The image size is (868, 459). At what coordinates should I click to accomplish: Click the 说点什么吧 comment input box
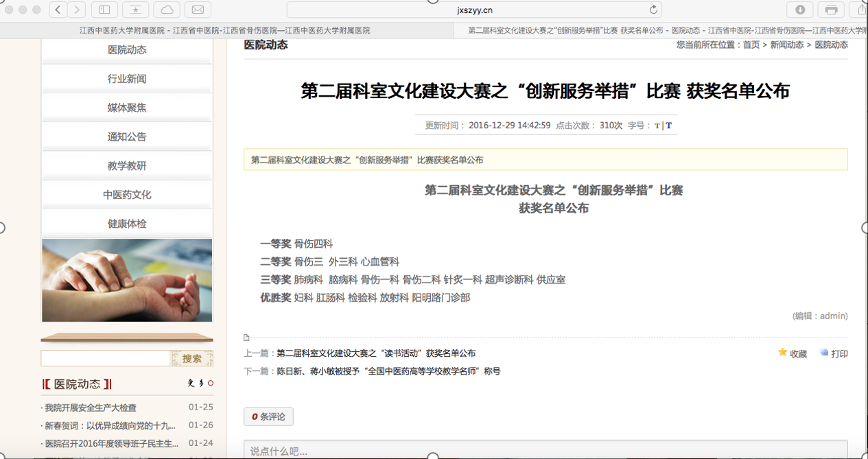[546, 450]
